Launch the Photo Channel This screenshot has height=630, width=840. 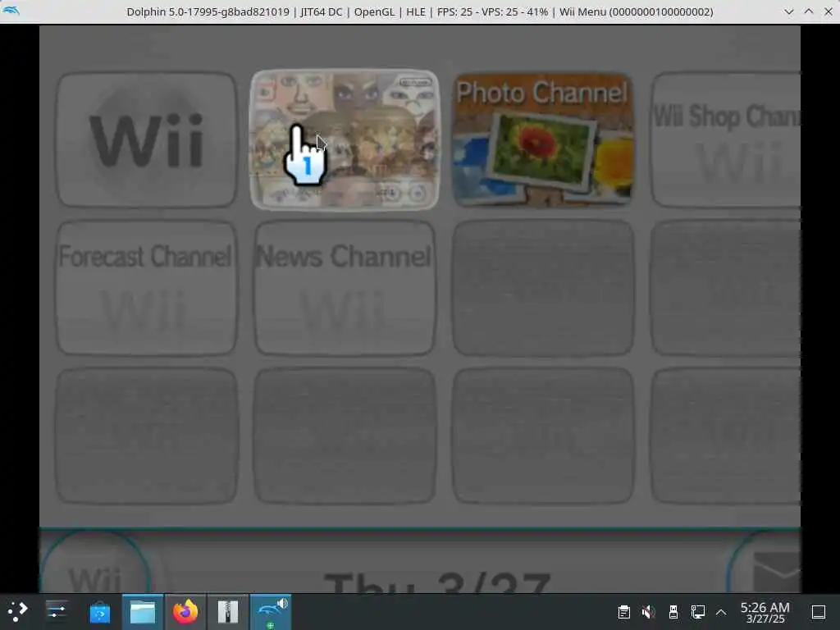(543, 139)
